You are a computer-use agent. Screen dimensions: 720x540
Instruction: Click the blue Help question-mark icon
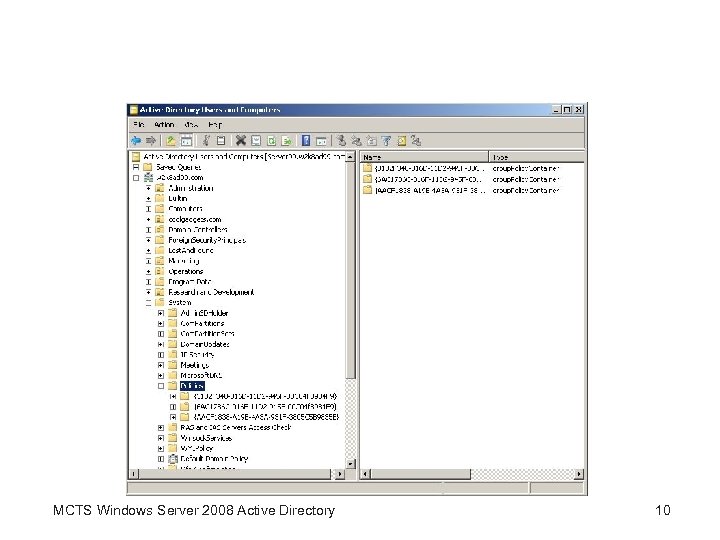[x=306, y=141]
